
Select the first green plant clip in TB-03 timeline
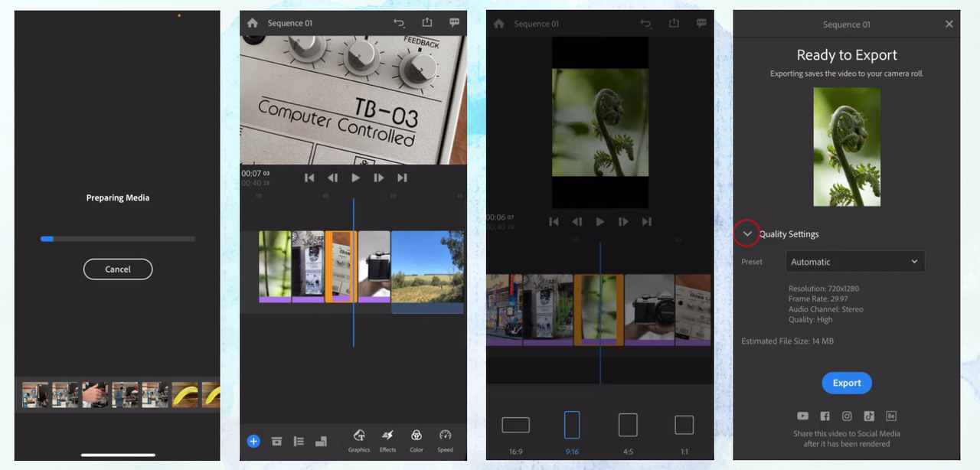[275, 267]
